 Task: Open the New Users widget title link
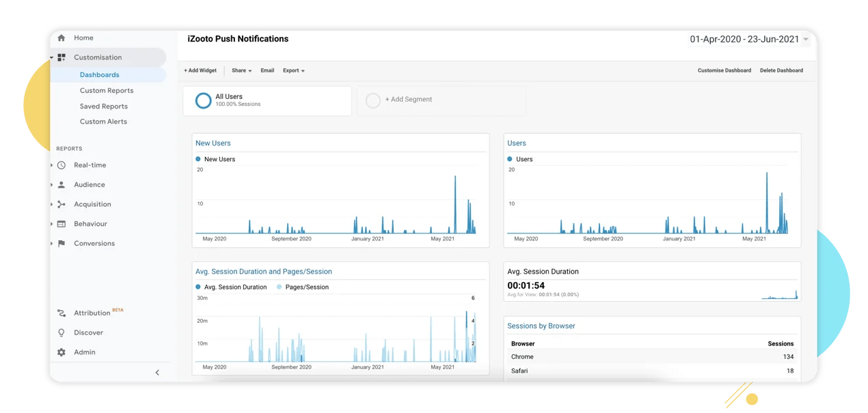[213, 143]
